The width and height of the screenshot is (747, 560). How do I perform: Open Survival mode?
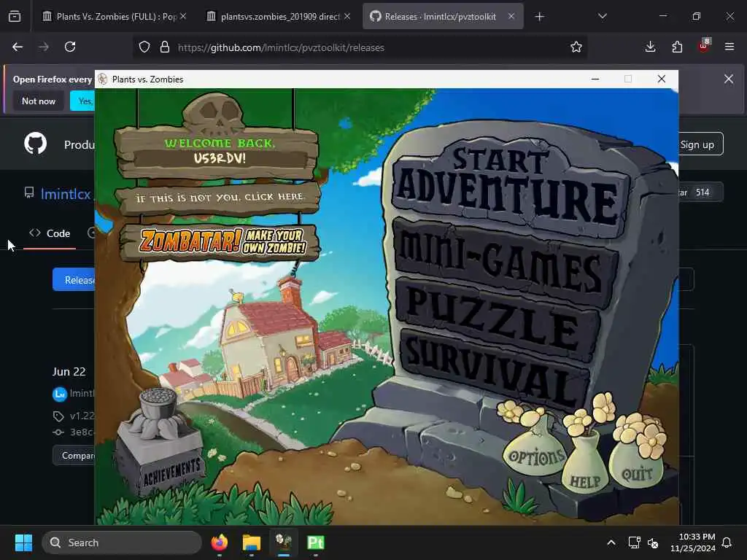point(494,370)
